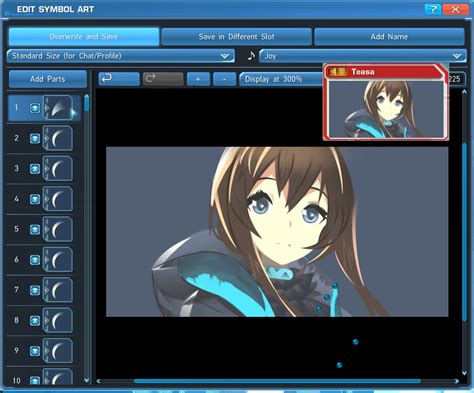This screenshot has height=393, width=474.
Task: Select layer 4 crescent symbol
Action: pyautogui.click(x=59, y=199)
